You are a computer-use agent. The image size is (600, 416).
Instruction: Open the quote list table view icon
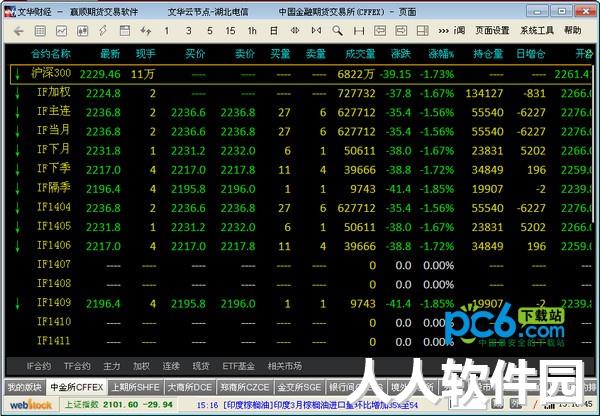coord(40,31)
